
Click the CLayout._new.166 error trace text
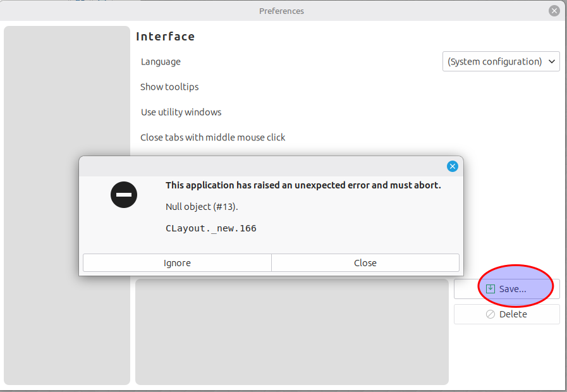point(211,228)
